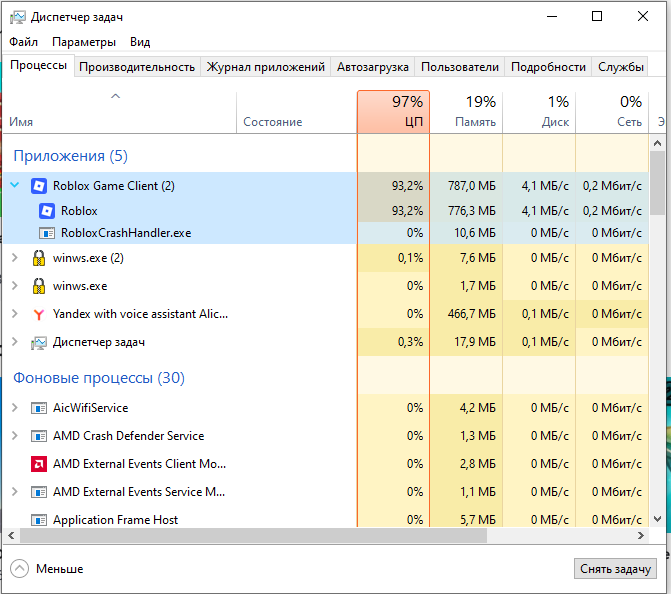671x594 pixels.
Task: Click the horizontal scrollbar right arrow
Action: point(641,535)
